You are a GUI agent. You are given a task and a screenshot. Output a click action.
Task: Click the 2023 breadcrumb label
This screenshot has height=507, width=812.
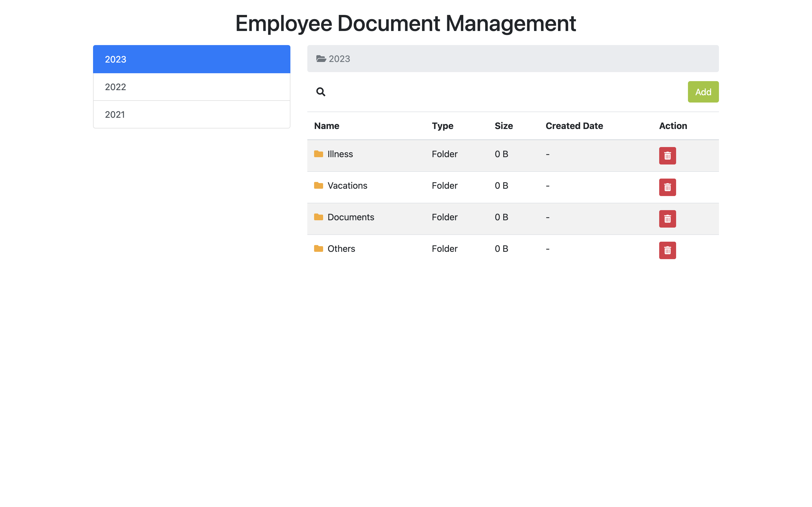[339, 58]
